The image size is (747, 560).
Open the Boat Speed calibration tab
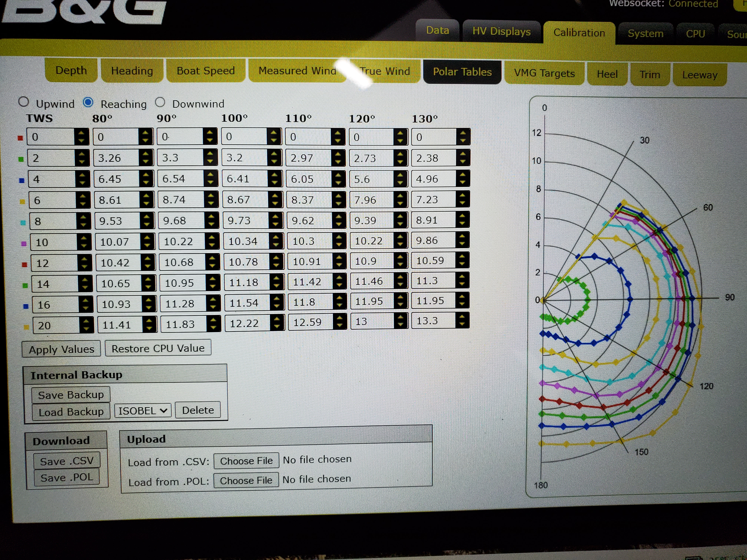tap(205, 71)
